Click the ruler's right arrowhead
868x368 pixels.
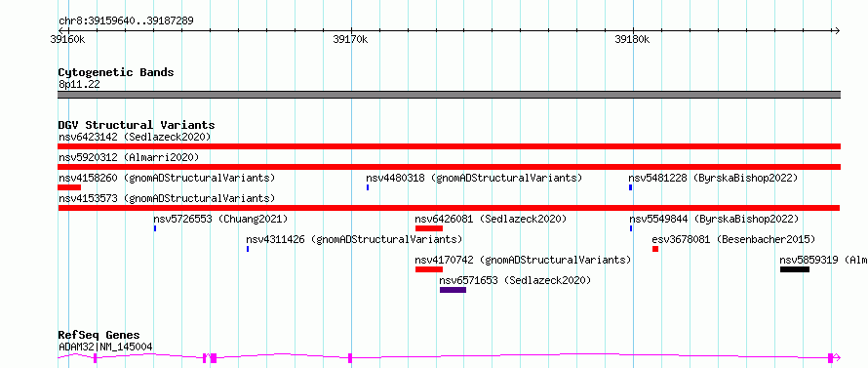837,31
